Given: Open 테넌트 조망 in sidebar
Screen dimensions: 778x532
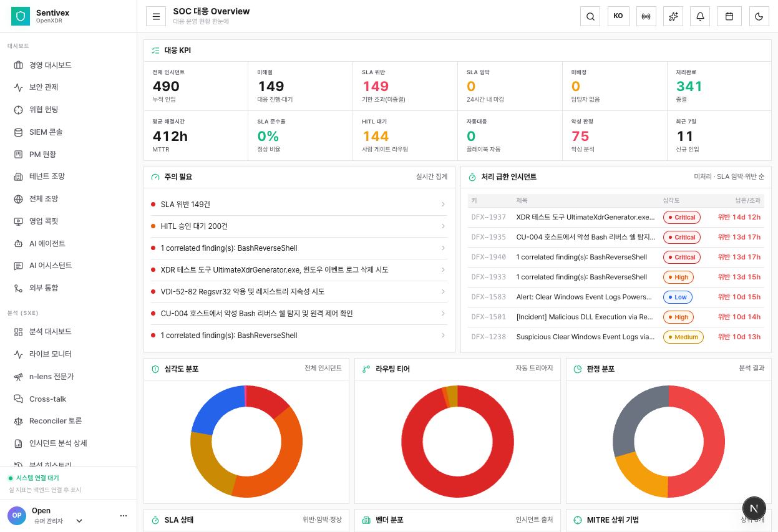Looking at the screenshot, I should pos(68,177).
